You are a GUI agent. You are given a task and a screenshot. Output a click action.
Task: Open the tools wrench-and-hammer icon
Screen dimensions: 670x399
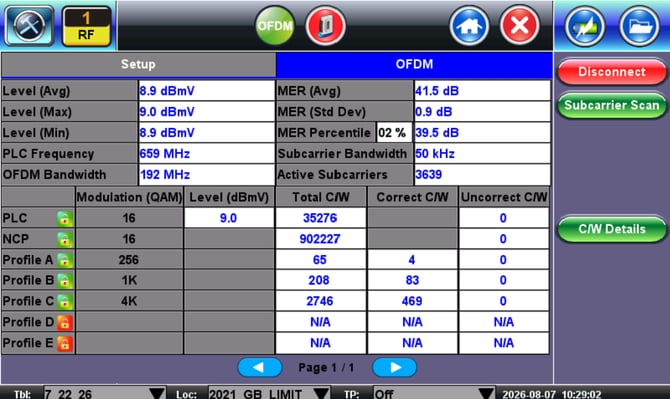[x=29, y=26]
